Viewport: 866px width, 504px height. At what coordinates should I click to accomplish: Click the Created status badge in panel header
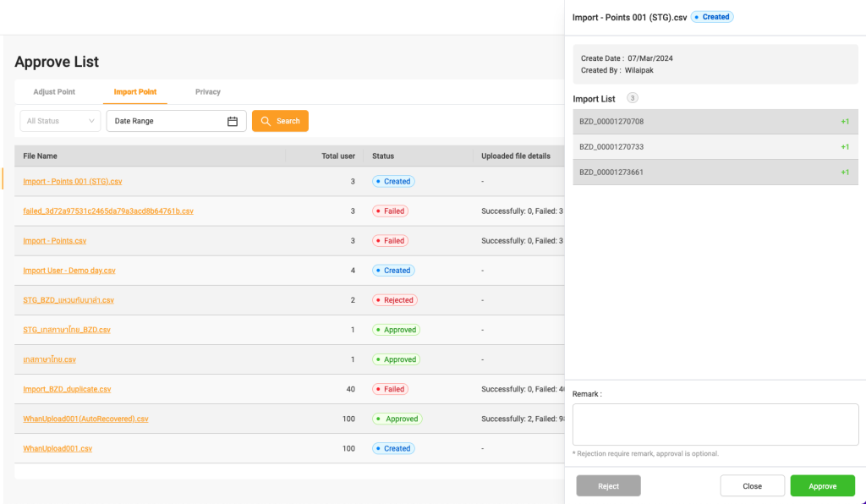[x=712, y=17]
